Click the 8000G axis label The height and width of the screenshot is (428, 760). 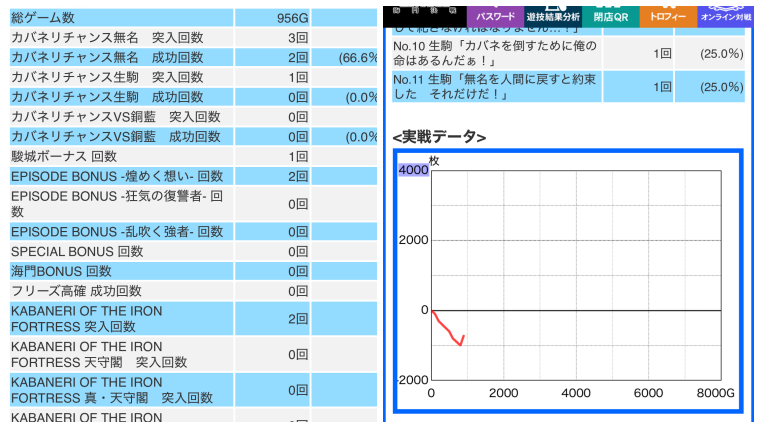pos(715,393)
